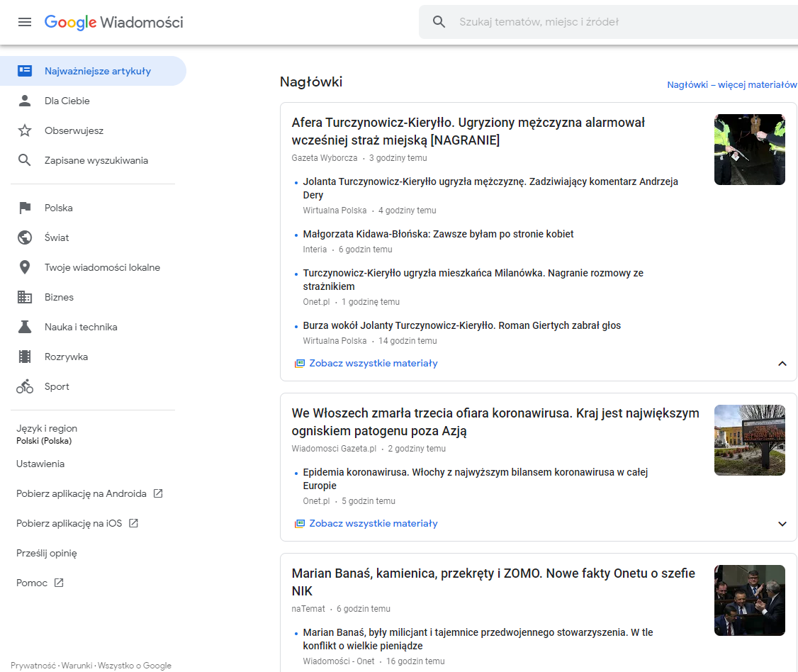Open Małgorzata Kidawa-Błońska article

coord(438,234)
